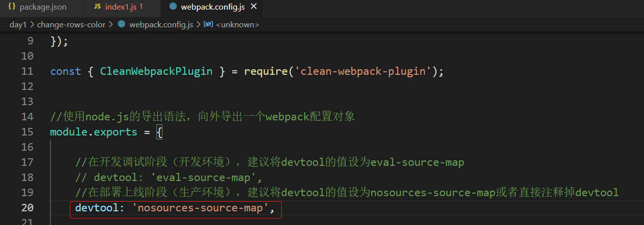The image size is (644, 225).
Task: Click line number 20 in the gutter
Action: tap(27, 208)
